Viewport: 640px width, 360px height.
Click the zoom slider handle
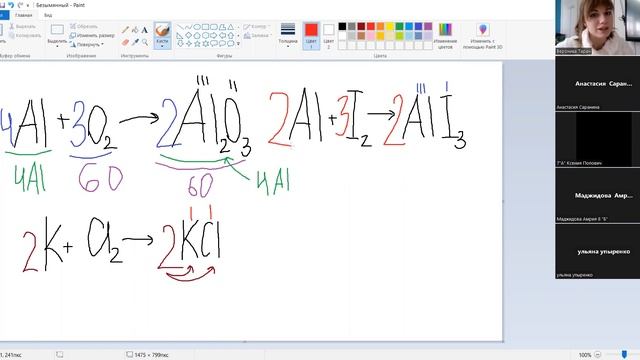pos(624,354)
